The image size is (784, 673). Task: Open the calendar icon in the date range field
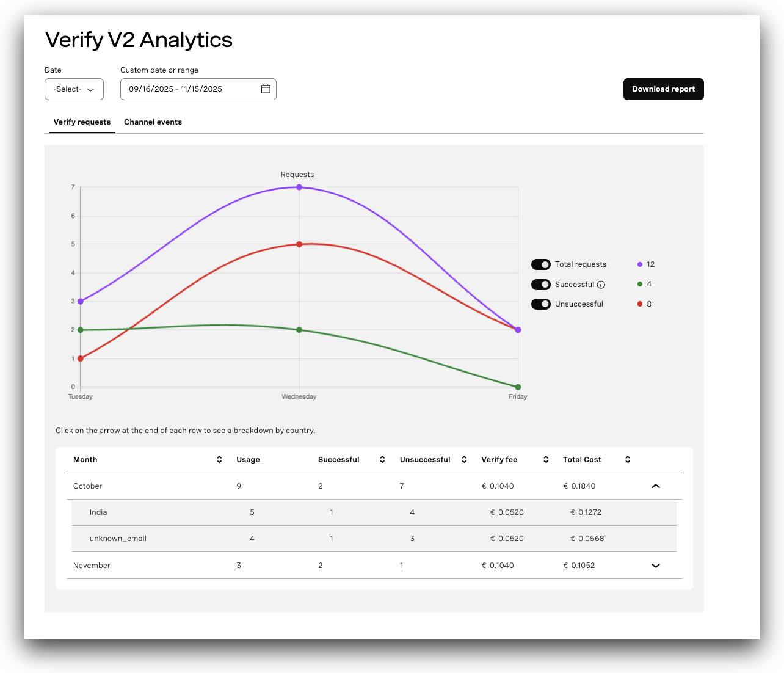pyautogui.click(x=266, y=89)
